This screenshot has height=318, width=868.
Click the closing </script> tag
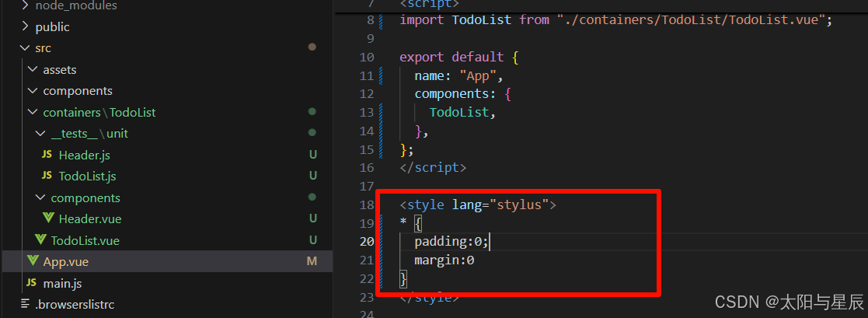tap(433, 167)
